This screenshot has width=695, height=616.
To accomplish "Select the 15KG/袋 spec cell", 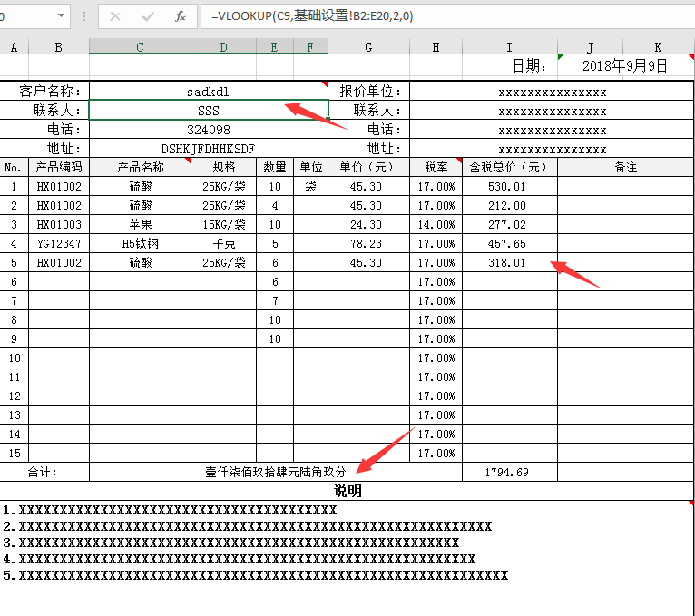I will coord(224,225).
